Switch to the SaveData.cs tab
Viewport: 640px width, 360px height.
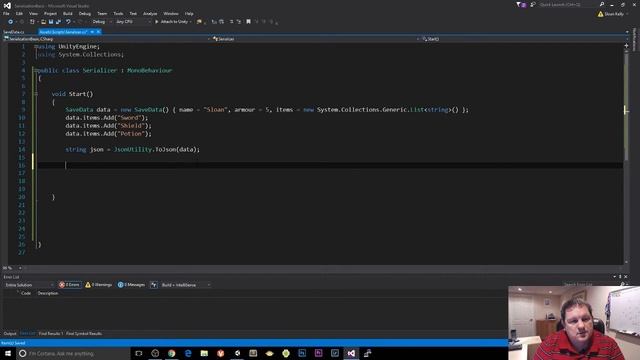13,32
